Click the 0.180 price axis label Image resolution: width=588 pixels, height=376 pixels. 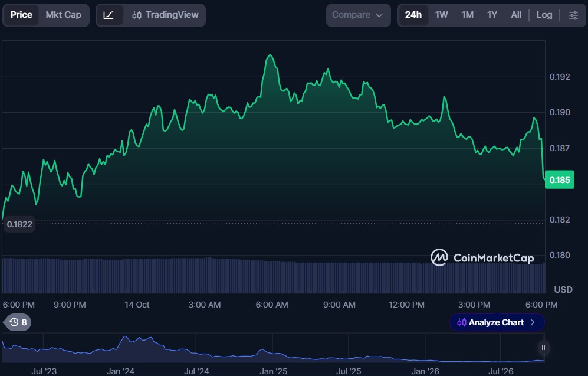click(x=560, y=255)
